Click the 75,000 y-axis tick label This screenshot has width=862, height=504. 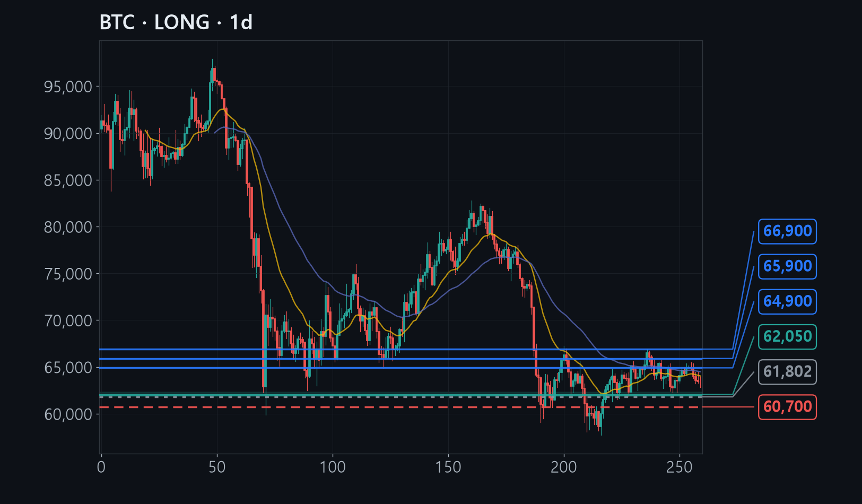[x=68, y=274]
